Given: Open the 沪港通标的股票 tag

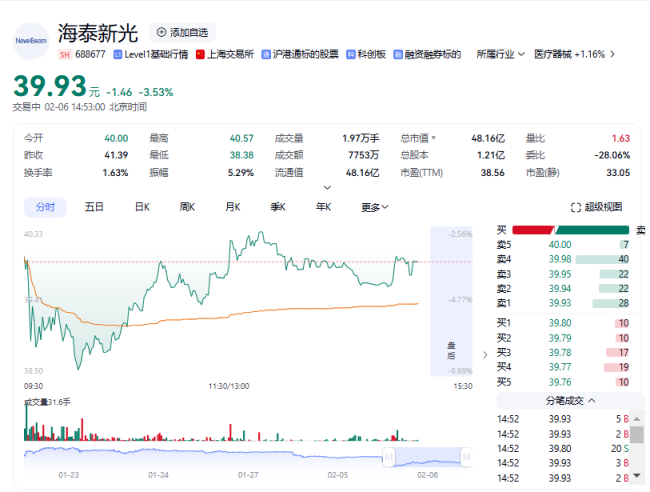Looking at the screenshot, I should tap(300, 54).
